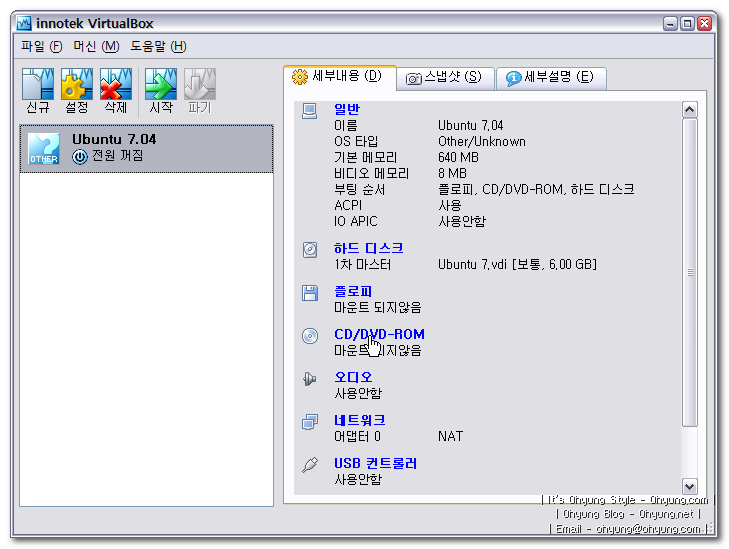Click the 640 MB base memory value
729x549 pixels.
(458, 158)
